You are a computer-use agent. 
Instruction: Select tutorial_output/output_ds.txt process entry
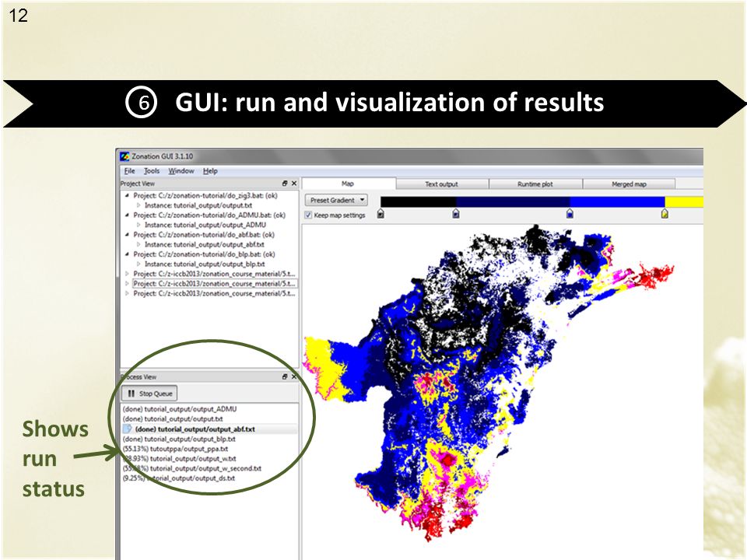[179, 478]
